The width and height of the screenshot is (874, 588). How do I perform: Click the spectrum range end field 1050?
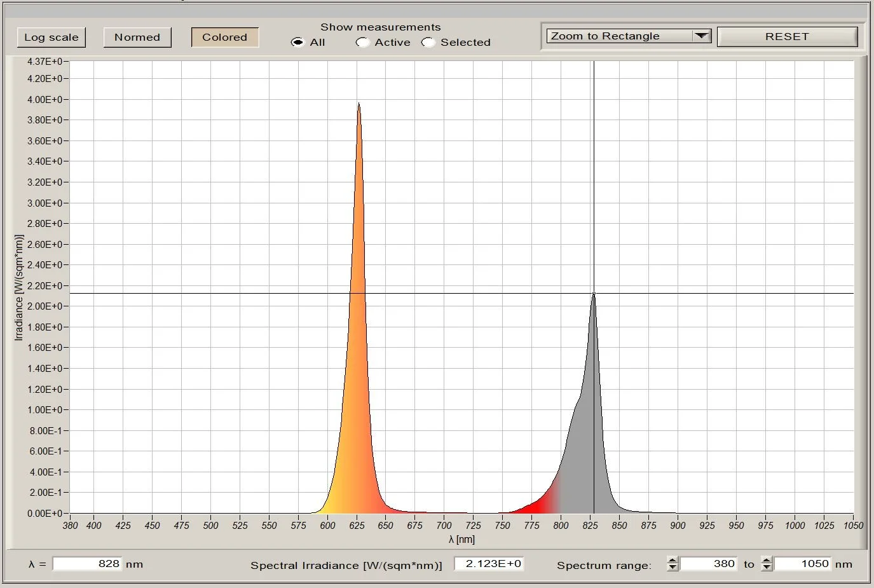(x=803, y=564)
